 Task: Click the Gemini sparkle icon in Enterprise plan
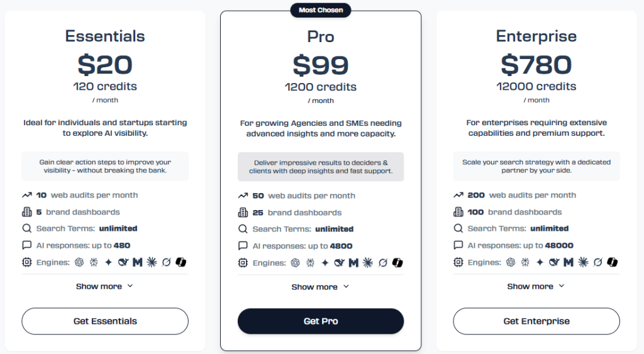pos(540,262)
